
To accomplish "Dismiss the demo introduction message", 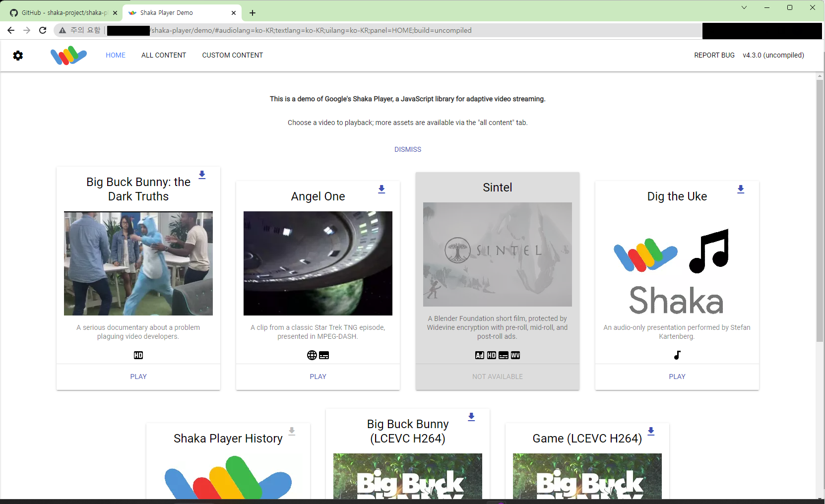I will [407, 149].
